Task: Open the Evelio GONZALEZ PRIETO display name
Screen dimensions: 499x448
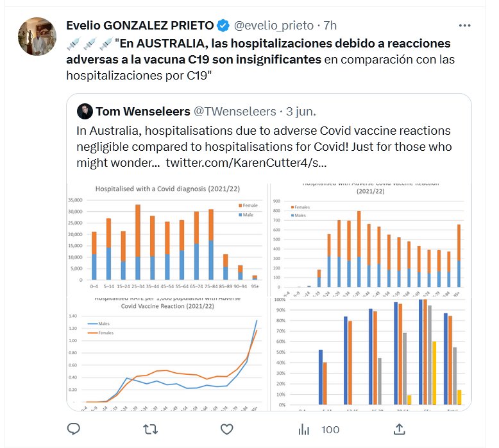Action: (140, 26)
